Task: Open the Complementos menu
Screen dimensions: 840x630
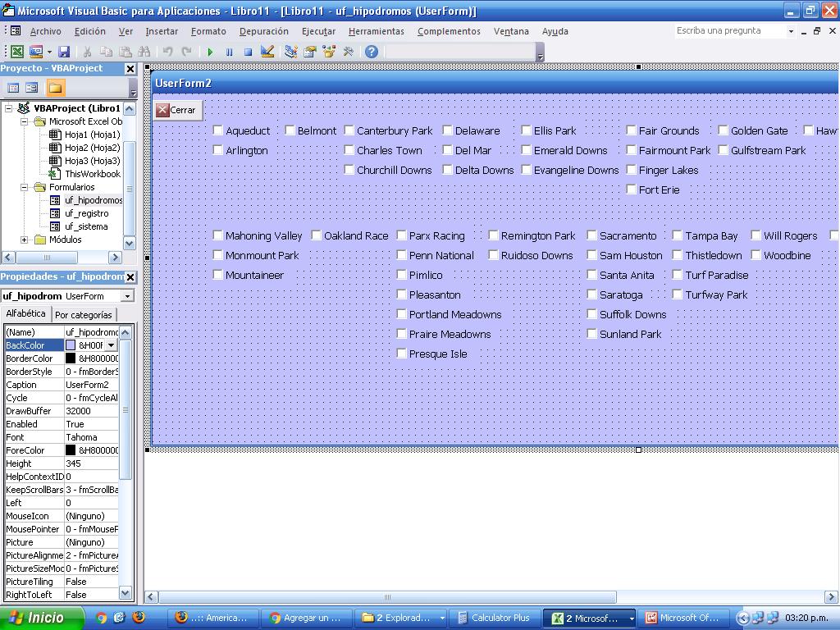Action: click(449, 31)
